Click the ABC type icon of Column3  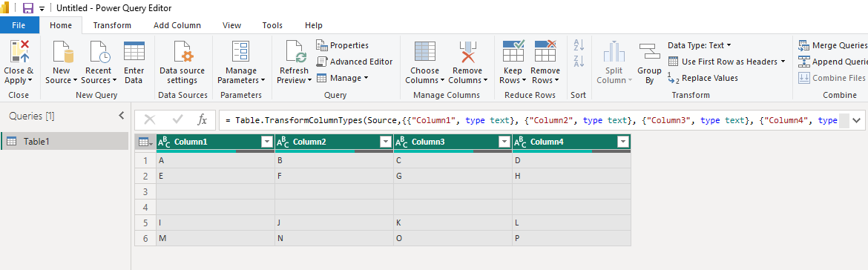(x=402, y=142)
